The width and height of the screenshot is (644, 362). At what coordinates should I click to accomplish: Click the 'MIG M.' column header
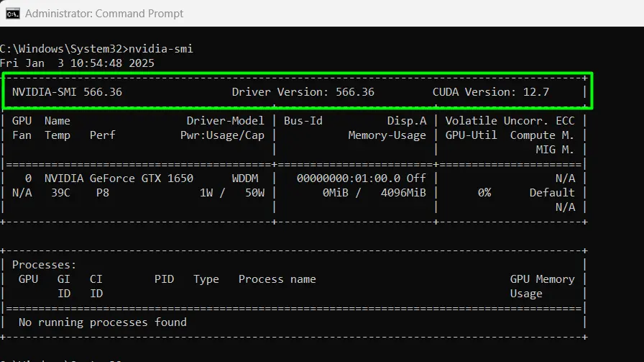[x=554, y=150]
